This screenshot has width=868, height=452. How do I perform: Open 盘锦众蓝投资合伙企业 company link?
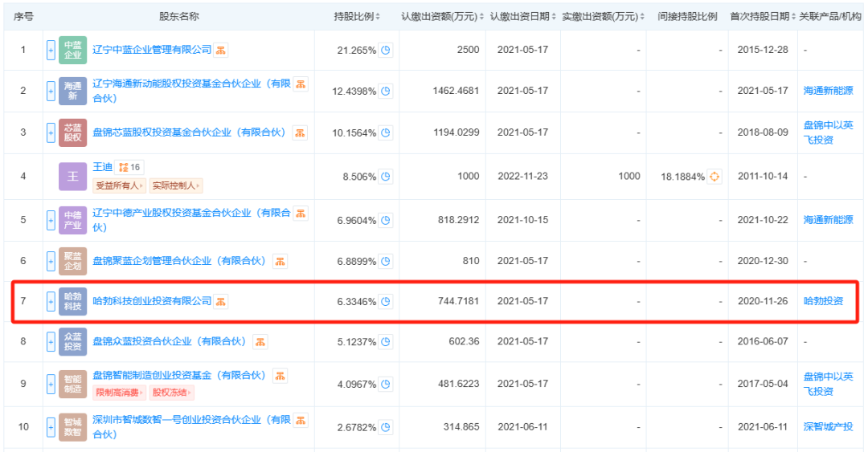tap(169, 341)
